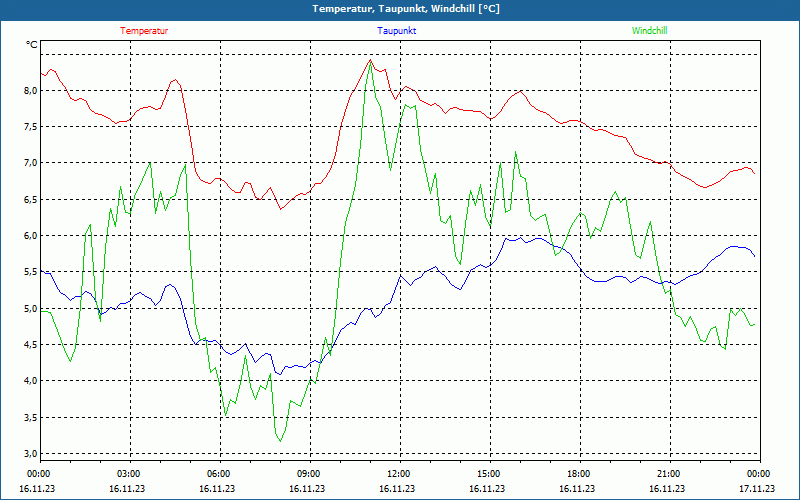Viewport: 800px width, 500px height.
Task: Click the 15:00 time axis label
Action: click(x=489, y=474)
